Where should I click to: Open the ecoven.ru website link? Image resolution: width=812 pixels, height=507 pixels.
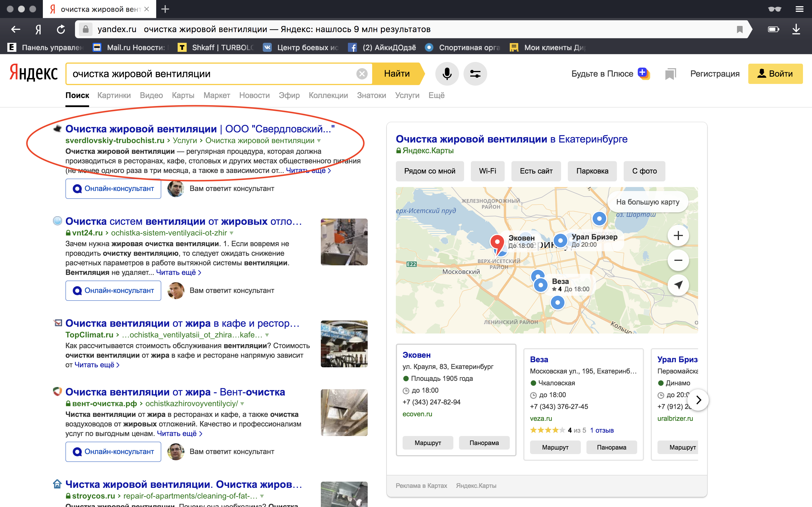417,414
